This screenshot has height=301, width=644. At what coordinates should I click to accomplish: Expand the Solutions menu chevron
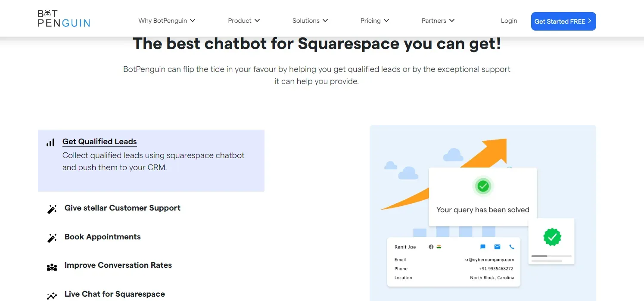click(x=325, y=20)
